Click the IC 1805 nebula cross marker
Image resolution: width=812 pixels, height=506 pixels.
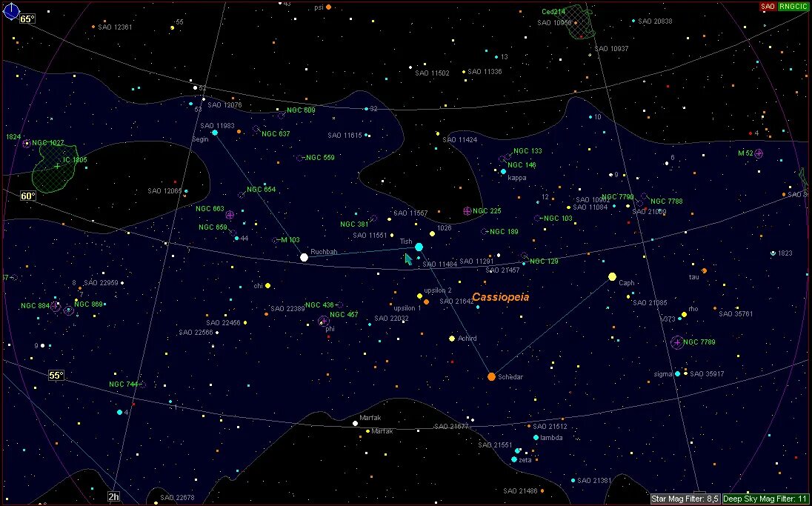pos(57,166)
